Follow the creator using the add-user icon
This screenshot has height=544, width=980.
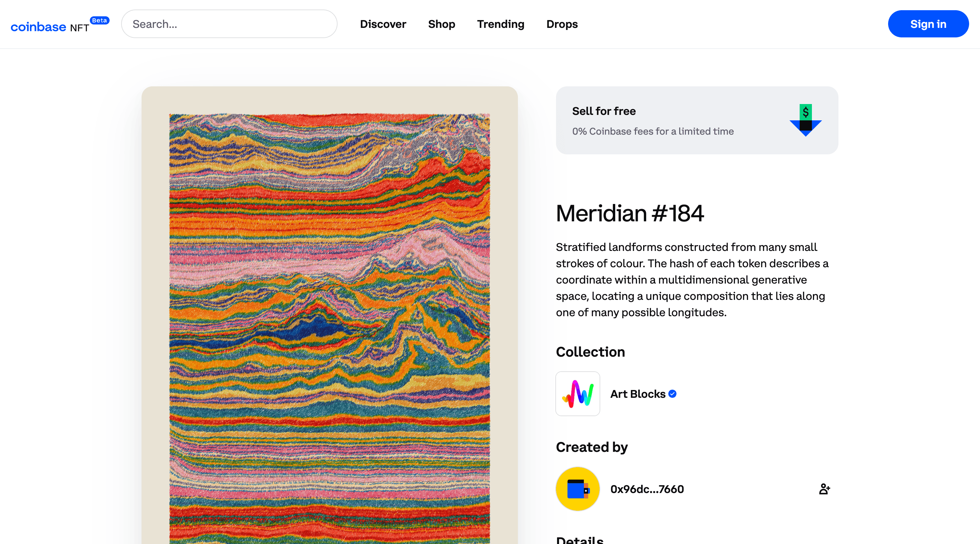pos(824,489)
